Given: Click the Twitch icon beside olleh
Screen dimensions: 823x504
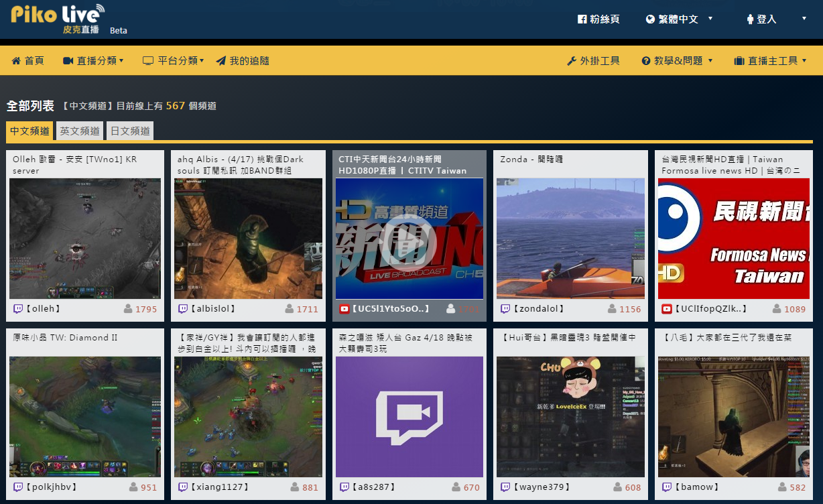Looking at the screenshot, I should click(x=18, y=309).
